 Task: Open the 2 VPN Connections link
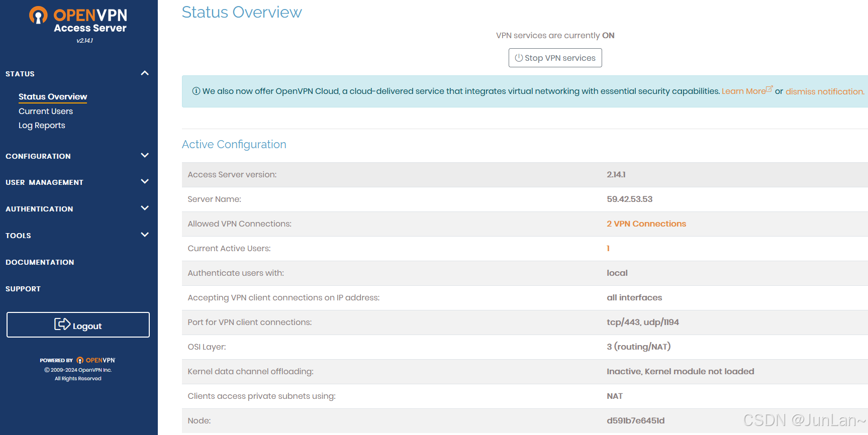pos(646,224)
